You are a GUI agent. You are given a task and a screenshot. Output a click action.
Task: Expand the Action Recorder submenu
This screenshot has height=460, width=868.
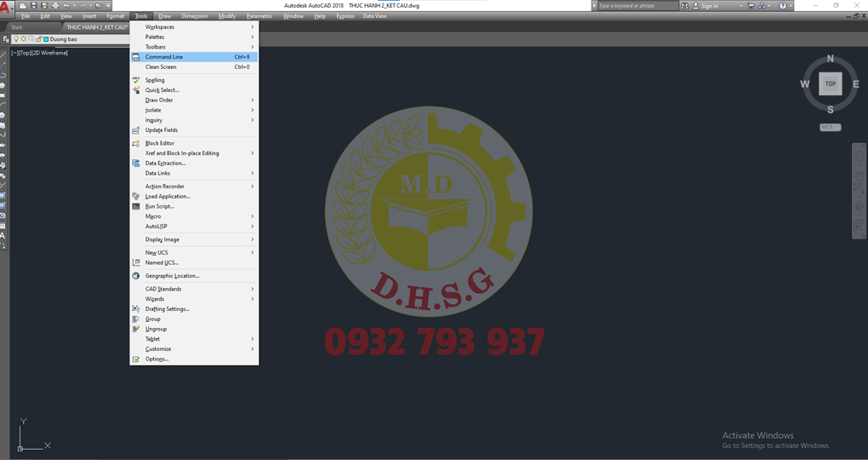pos(194,187)
